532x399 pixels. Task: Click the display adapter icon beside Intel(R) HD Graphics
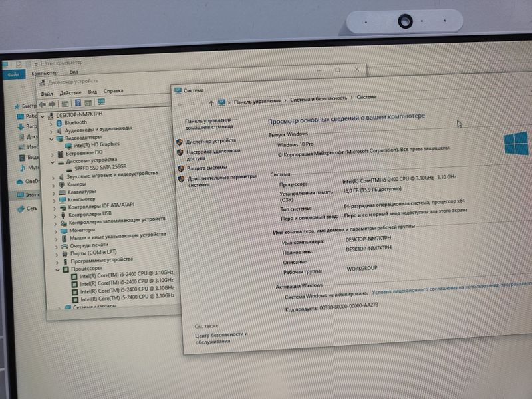[68, 146]
